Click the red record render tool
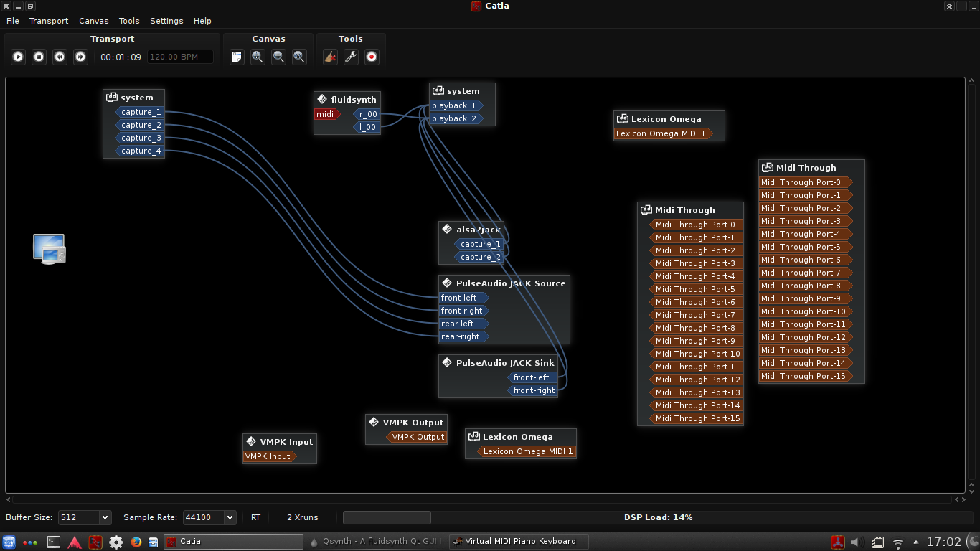Screen dimensions: 980x551 pyautogui.click(x=372, y=57)
